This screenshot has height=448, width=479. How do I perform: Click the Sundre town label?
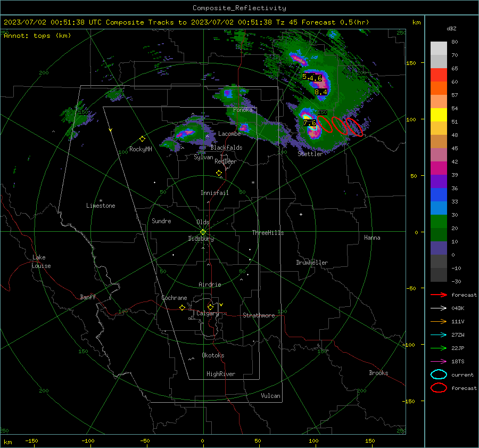click(161, 221)
